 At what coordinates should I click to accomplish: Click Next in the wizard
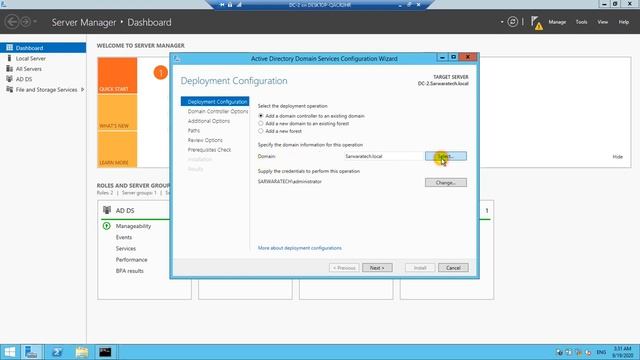[x=377, y=268]
